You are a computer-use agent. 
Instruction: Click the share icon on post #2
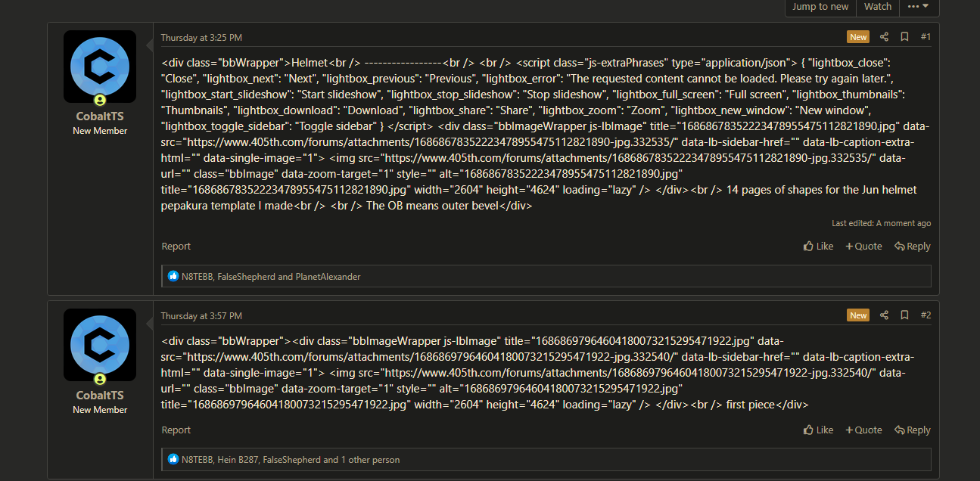[884, 315]
